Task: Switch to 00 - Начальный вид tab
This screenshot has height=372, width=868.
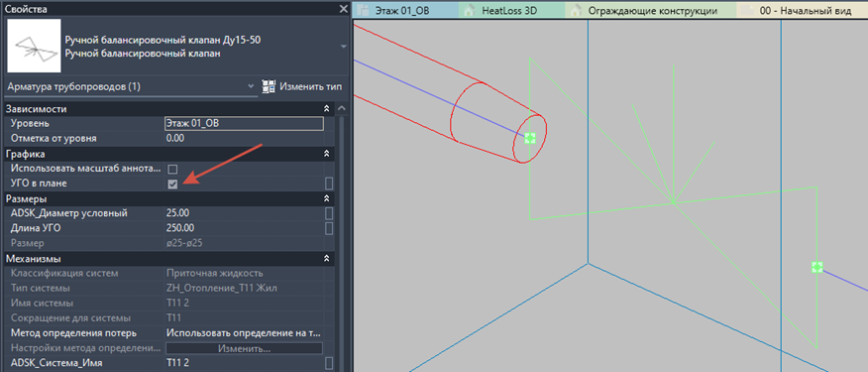Action: [806, 11]
